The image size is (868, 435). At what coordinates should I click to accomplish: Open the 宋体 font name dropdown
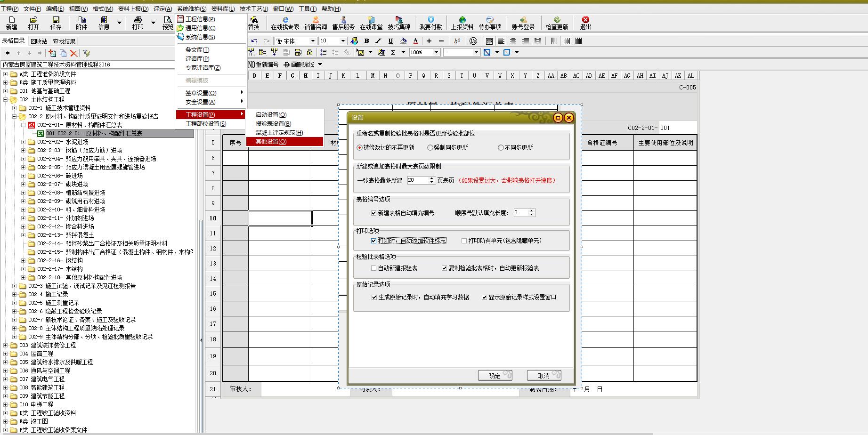click(312, 41)
